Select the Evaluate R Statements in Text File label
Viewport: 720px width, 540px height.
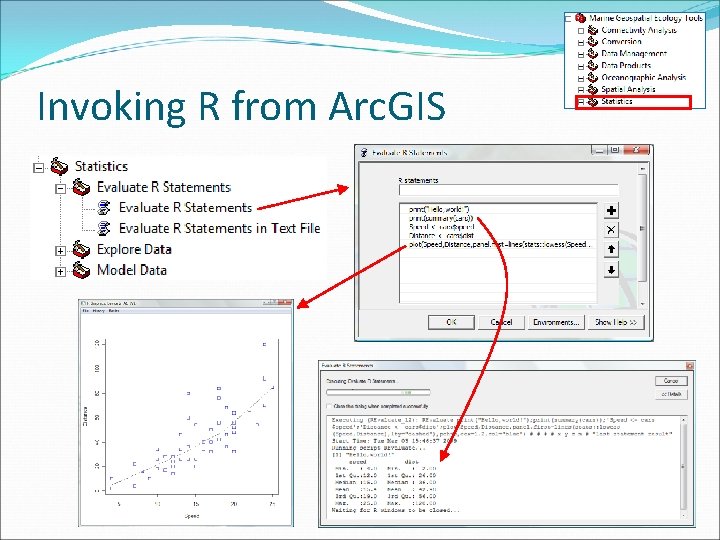(x=219, y=228)
